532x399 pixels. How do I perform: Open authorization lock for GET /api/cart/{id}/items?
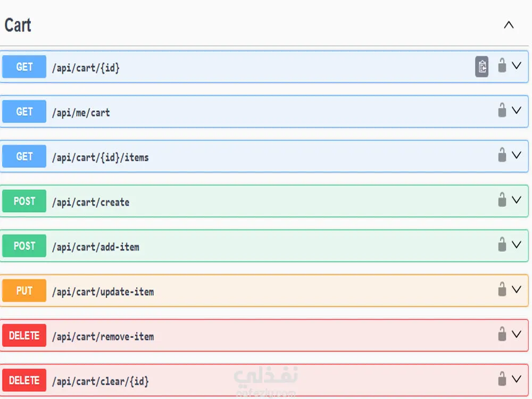coord(502,155)
